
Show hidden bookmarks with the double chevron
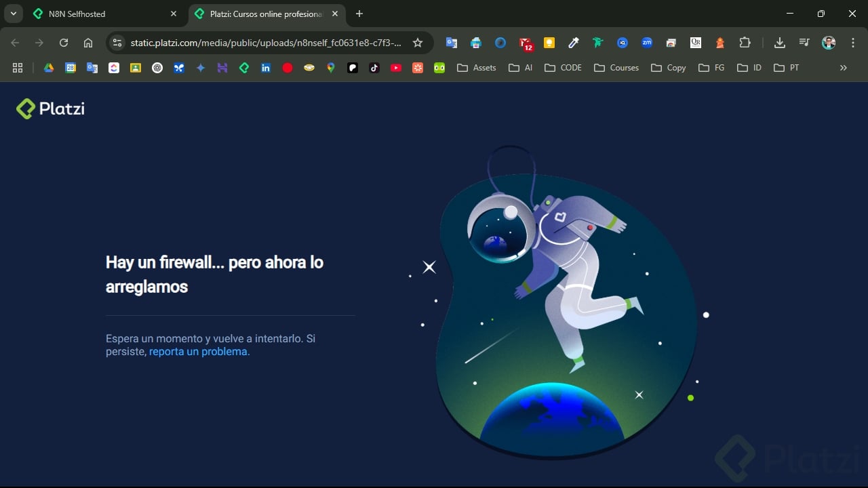pyautogui.click(x=844, y=68)
